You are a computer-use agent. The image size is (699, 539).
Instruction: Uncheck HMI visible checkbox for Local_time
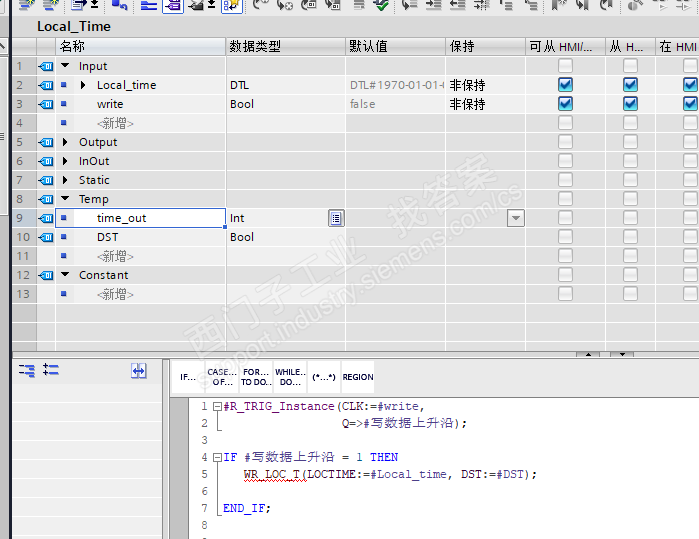click(691, 85)
